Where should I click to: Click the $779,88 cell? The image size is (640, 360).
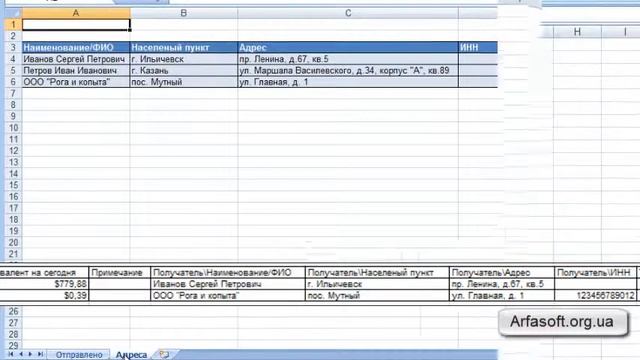pos(44,284)
